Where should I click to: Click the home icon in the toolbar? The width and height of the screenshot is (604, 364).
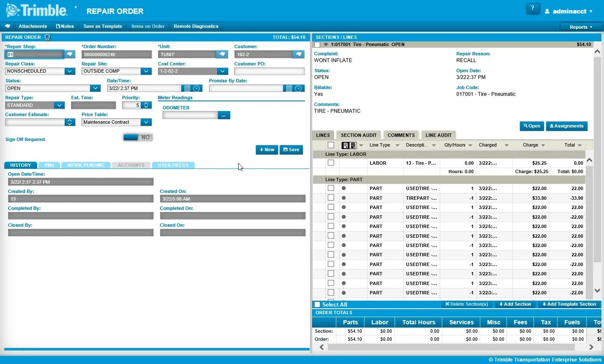click(7, 26)
